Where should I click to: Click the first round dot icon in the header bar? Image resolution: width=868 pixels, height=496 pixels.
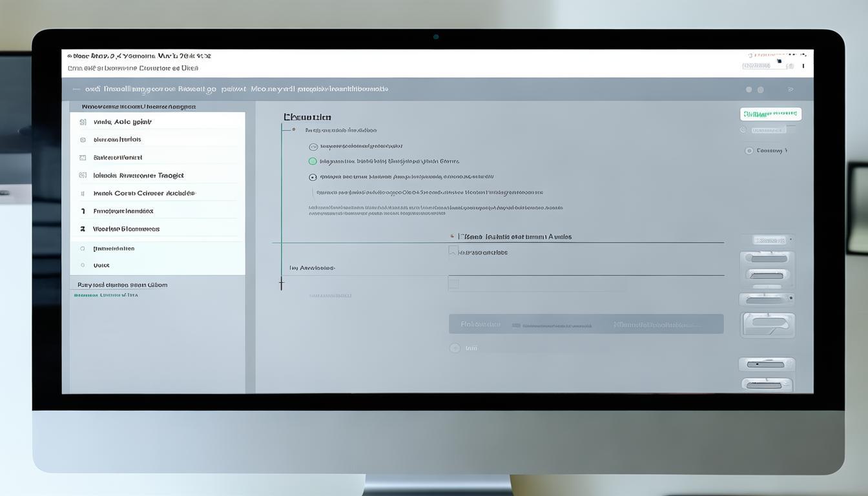point(749,90)
